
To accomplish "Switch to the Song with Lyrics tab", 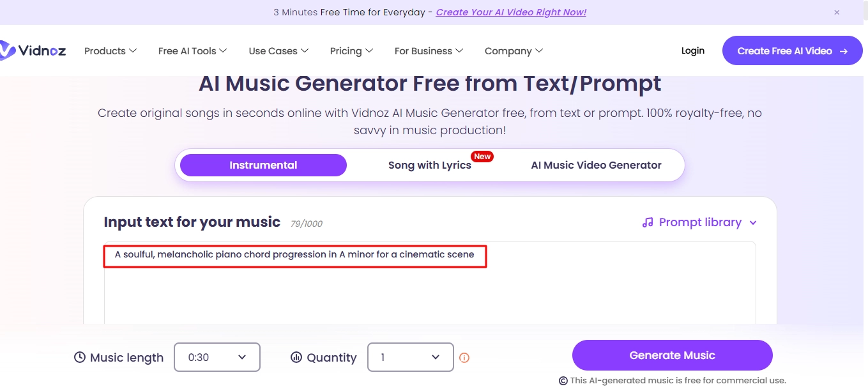I will tap(429, 165).
